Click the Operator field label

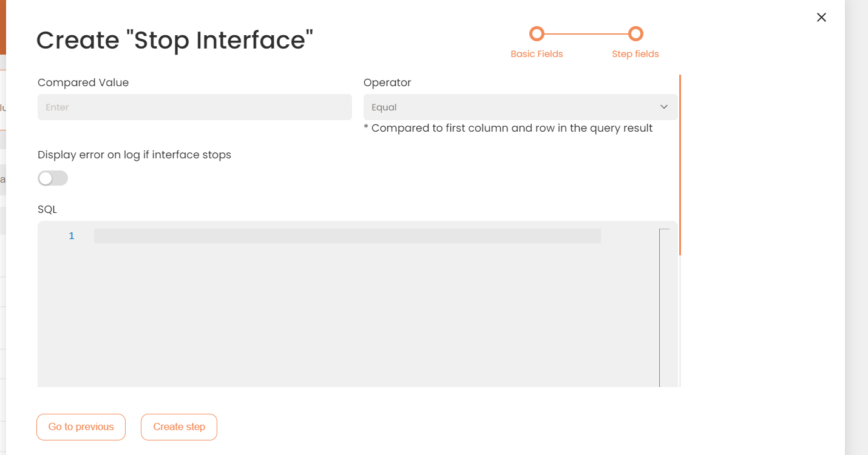(x=387, y=83)
